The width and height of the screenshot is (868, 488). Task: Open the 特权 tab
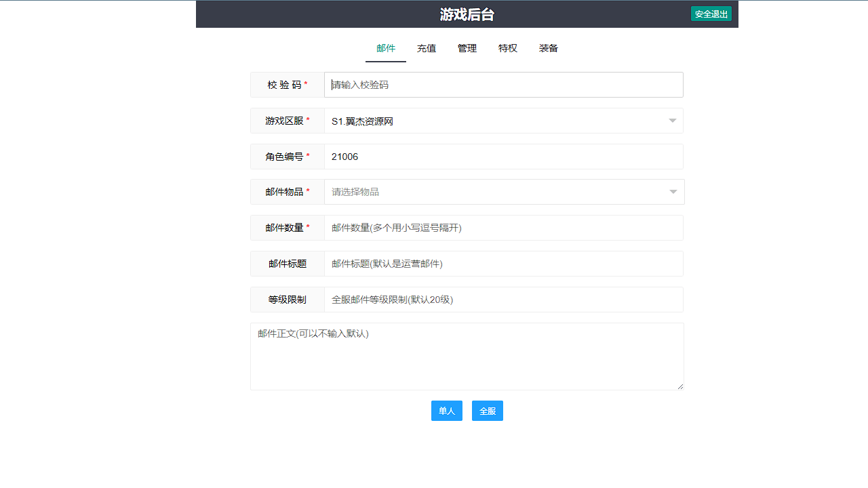[507, 48]
